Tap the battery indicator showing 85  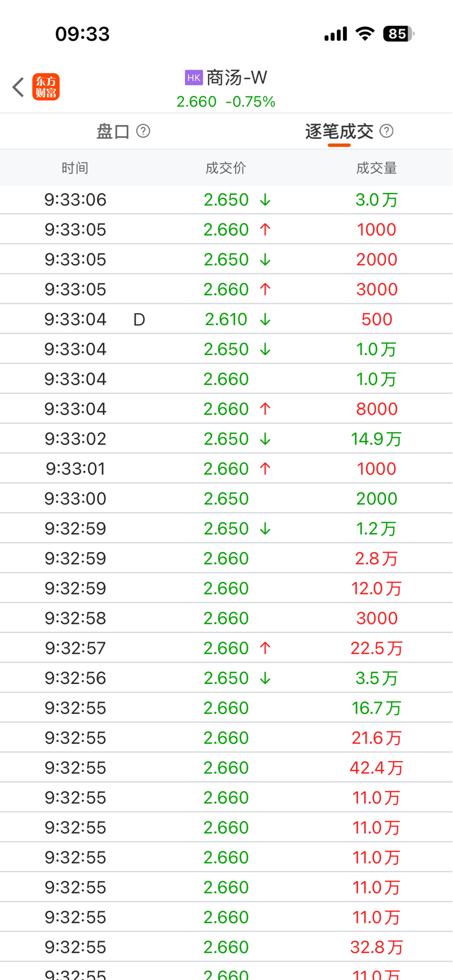click(x=399, y=34)
